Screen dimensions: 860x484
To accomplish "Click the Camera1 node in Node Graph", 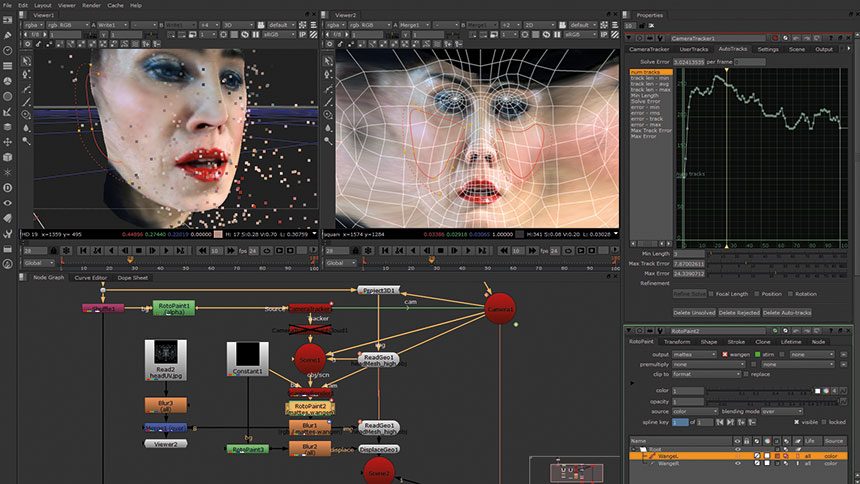I will coord(500,309).
